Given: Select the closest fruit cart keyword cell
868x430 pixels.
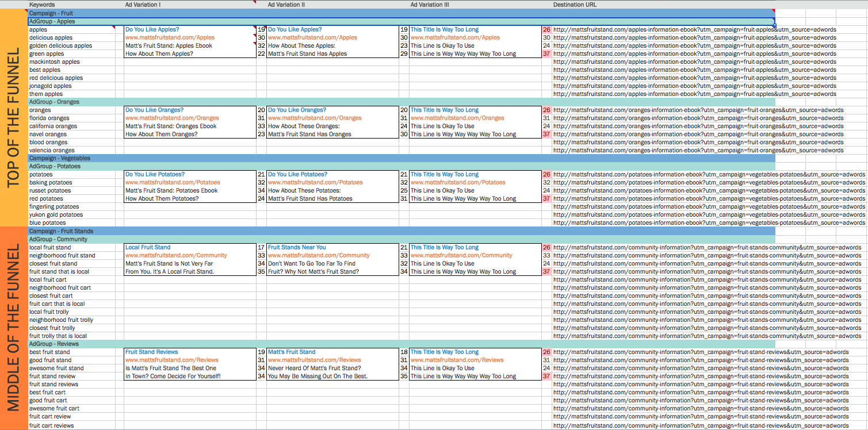Looking at the screenshot, I should [71, 295].
